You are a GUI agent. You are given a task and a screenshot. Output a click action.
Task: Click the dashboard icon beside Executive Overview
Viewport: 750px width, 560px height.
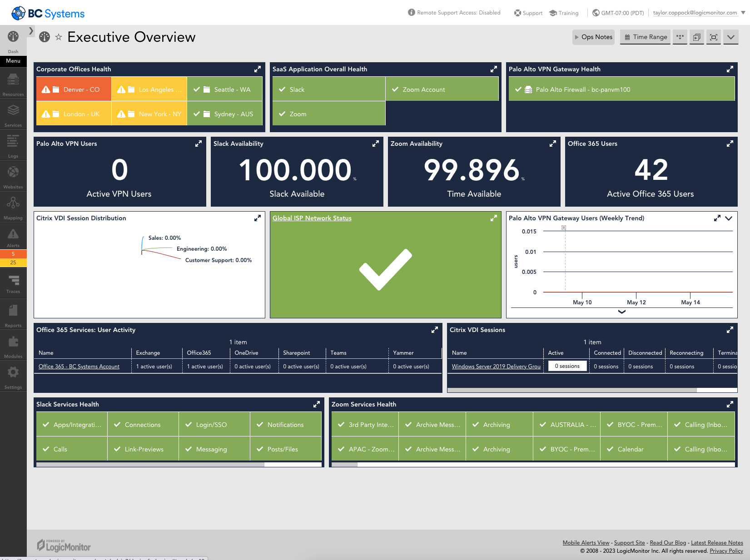coord(45,37)
